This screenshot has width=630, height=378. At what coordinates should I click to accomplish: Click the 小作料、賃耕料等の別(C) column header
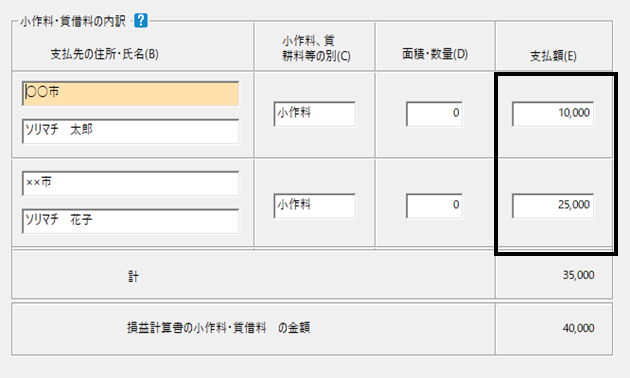pos(316,48)
